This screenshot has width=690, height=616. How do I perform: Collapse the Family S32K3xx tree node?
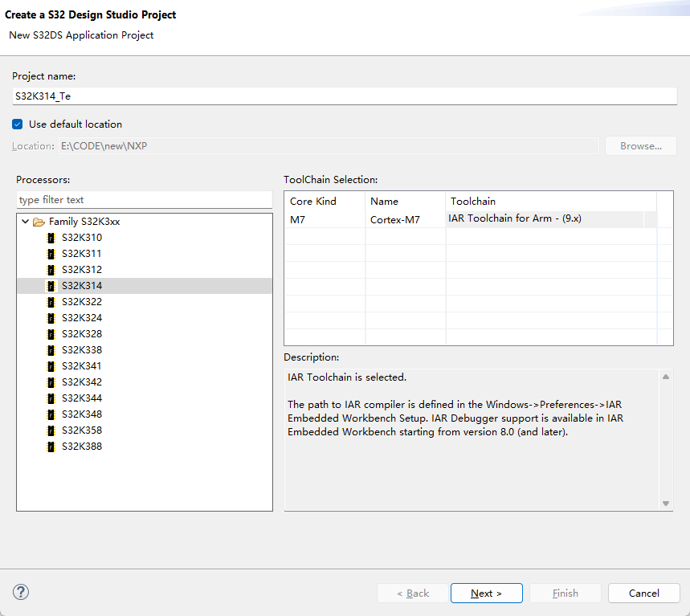[x=26, y=222]
